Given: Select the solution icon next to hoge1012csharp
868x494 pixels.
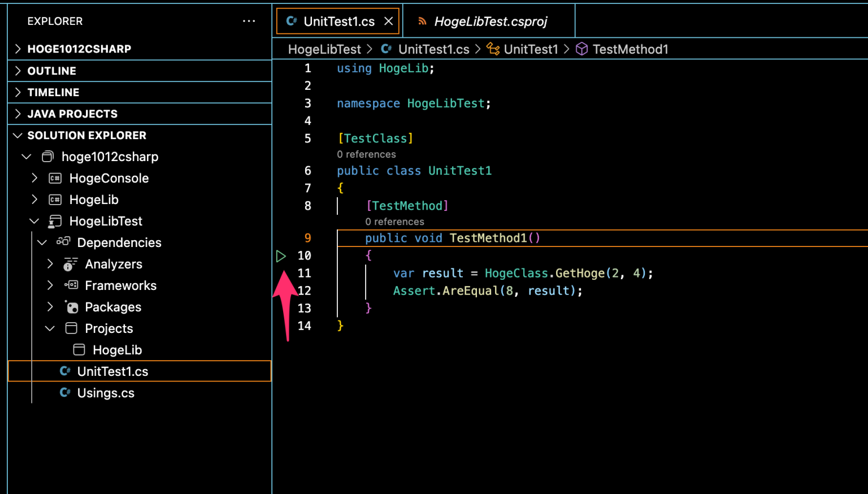Looking at the screenshot, I should 47,157.
